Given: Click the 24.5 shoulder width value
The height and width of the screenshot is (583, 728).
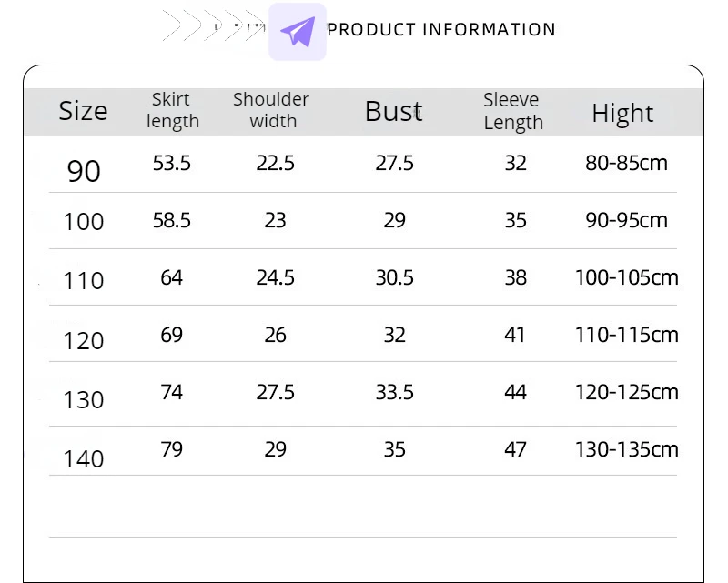Looking at the screenshot, I should coord(275,277).
